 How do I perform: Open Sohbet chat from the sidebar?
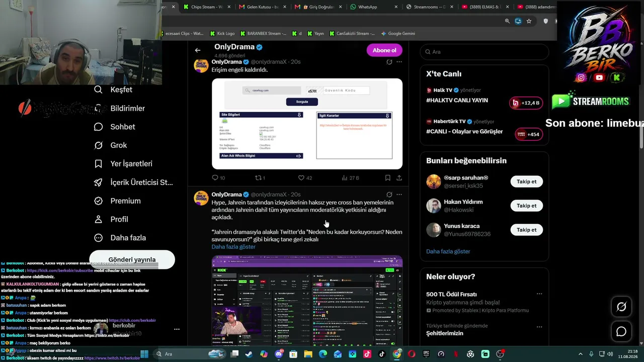point(115,127)
